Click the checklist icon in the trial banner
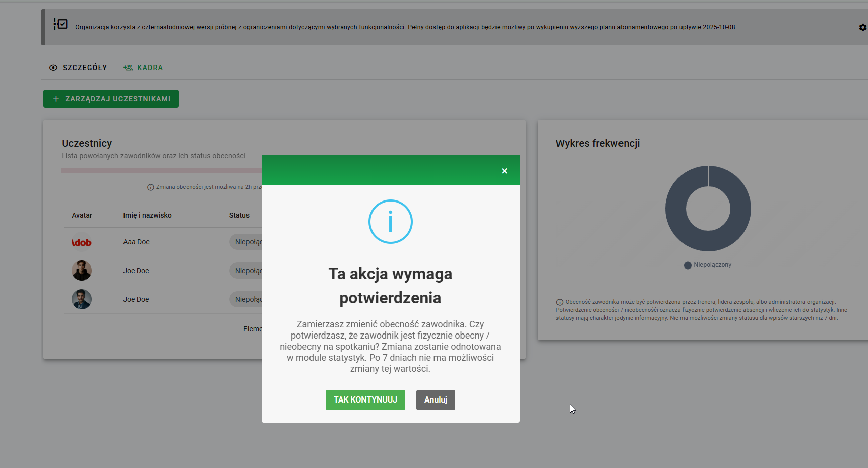 (x=60, y=24)
